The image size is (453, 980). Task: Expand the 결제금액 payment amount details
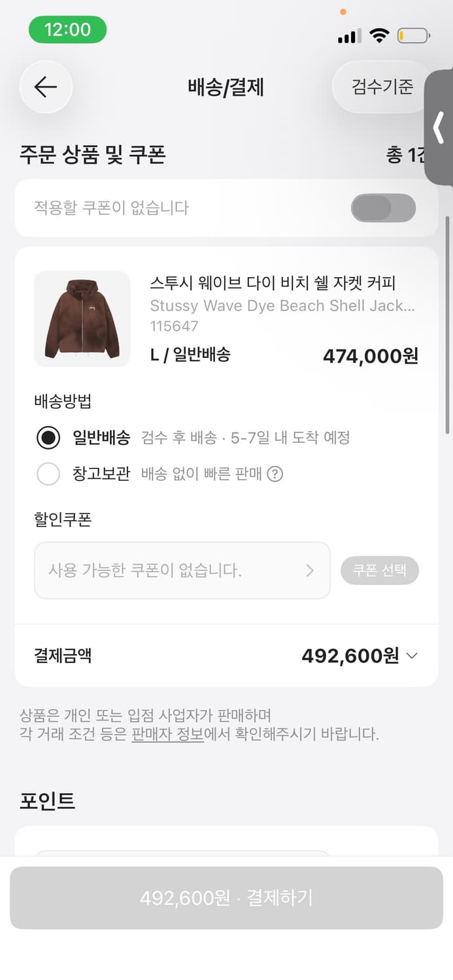[412, 655]
